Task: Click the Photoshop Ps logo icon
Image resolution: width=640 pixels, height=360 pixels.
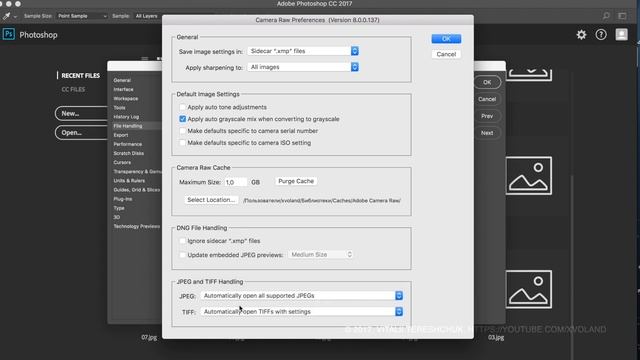Action: coord(9,34)
